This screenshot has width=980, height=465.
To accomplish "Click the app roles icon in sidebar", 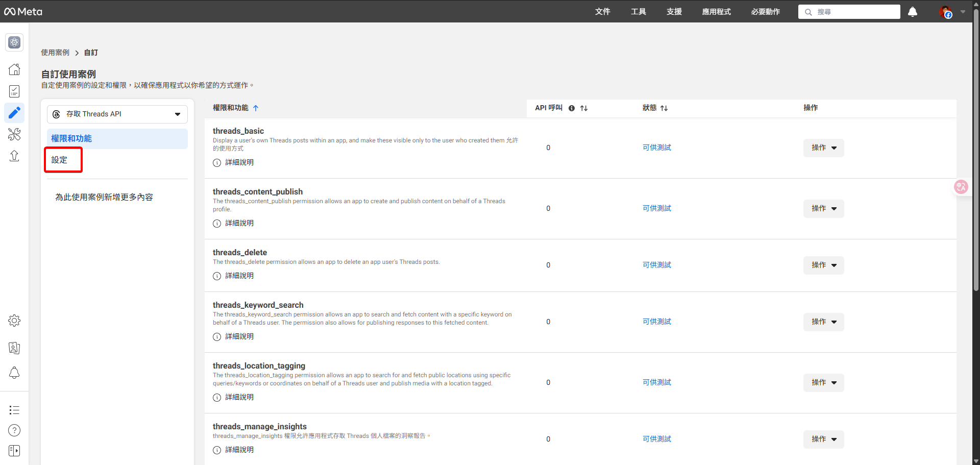I will [x=14, y=348].
